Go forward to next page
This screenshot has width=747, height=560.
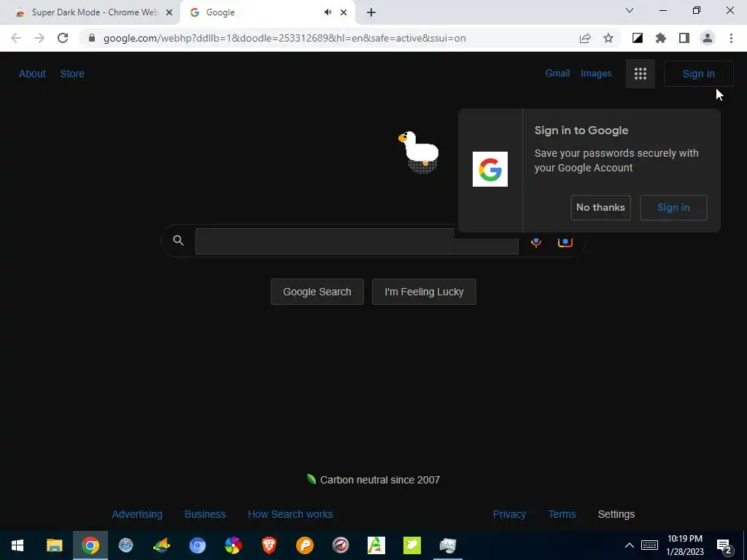[x=39, y=38]
